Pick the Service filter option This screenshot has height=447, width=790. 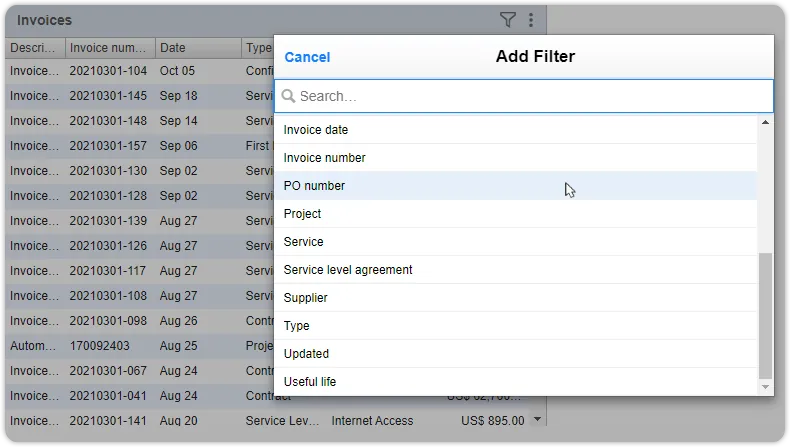pyautogui.click(x=515, y=241)
